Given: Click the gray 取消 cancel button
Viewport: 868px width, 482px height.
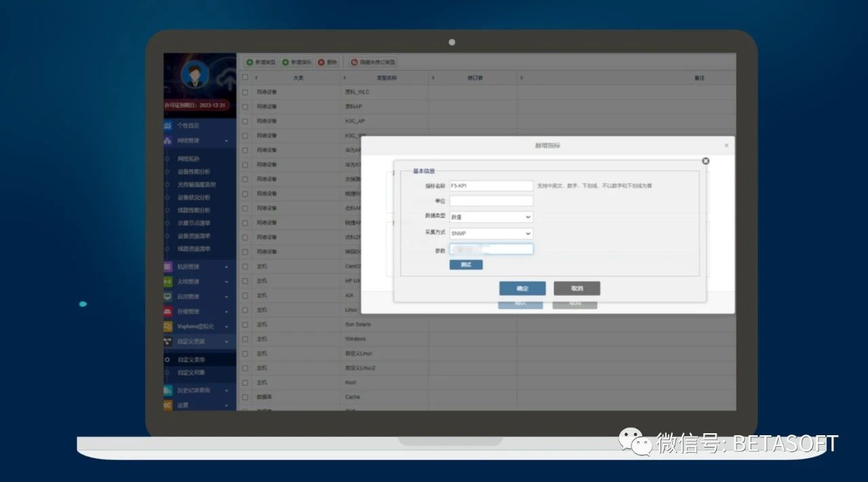Looking at the screenshot, I should 576,289.
